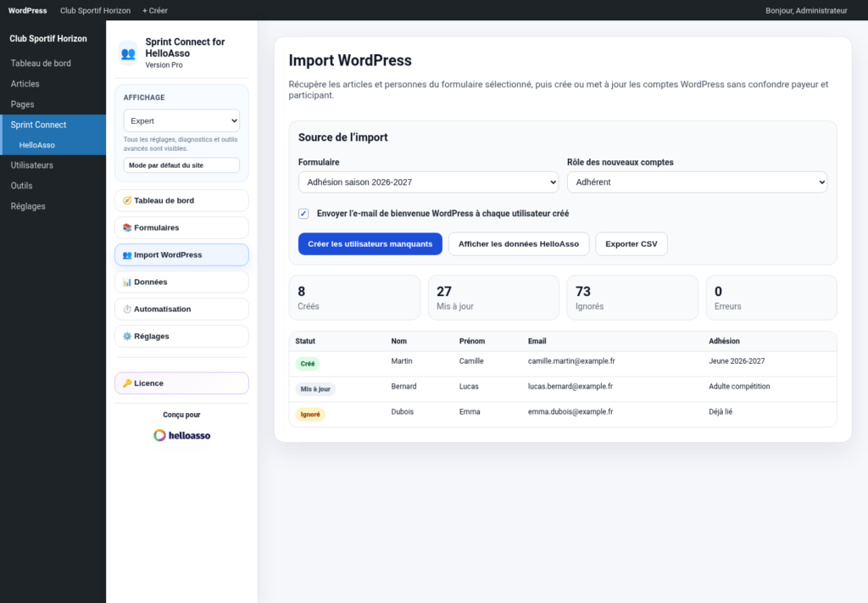Viewport: 868px width, 603px height.
Task: Click the Statut column header
Action: (305, 341)
